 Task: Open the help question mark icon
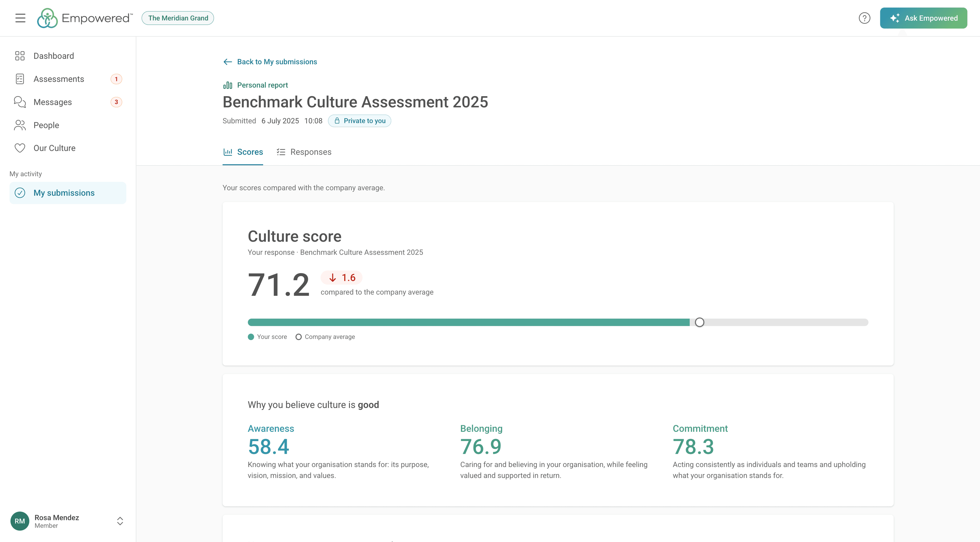(x=864, y=18)
